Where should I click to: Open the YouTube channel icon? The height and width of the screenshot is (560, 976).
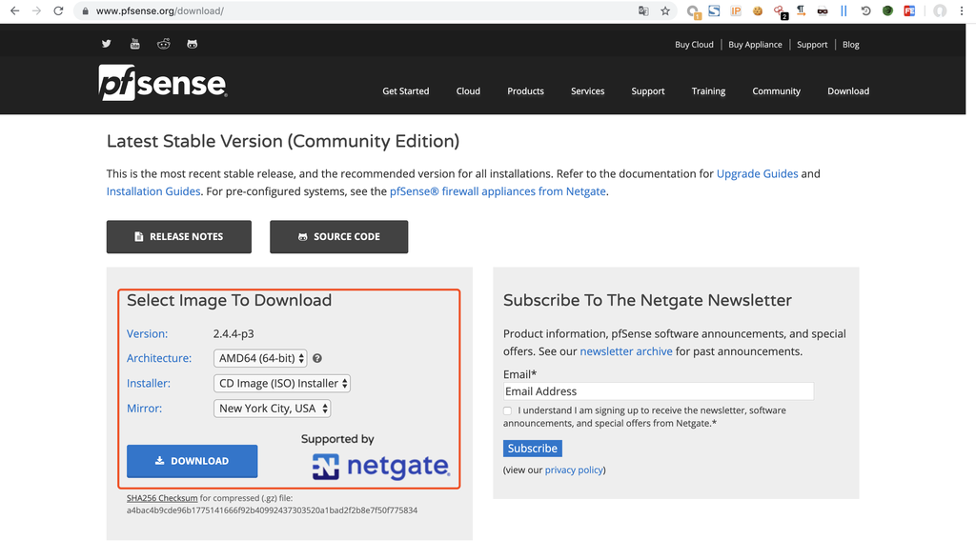click(134, 44)
